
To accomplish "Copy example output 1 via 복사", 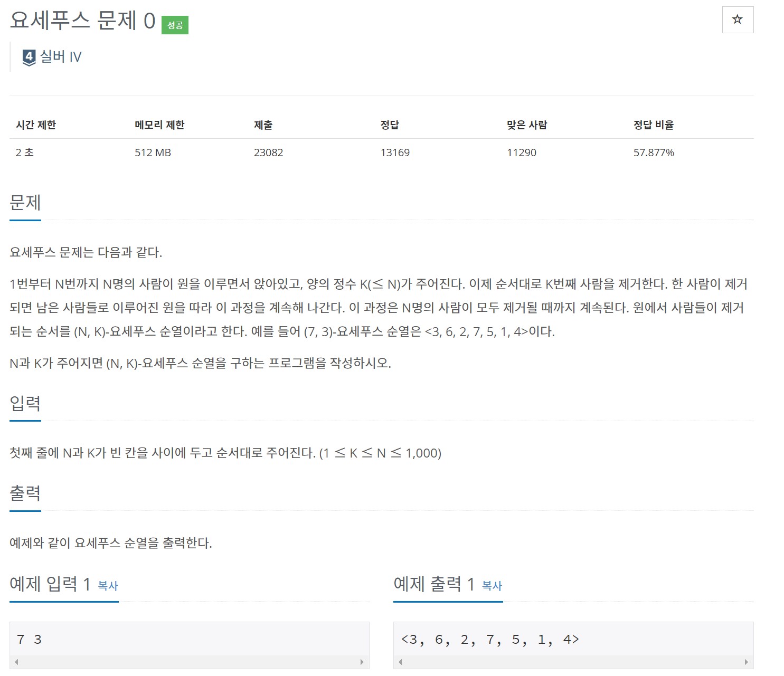I will 492,585.
